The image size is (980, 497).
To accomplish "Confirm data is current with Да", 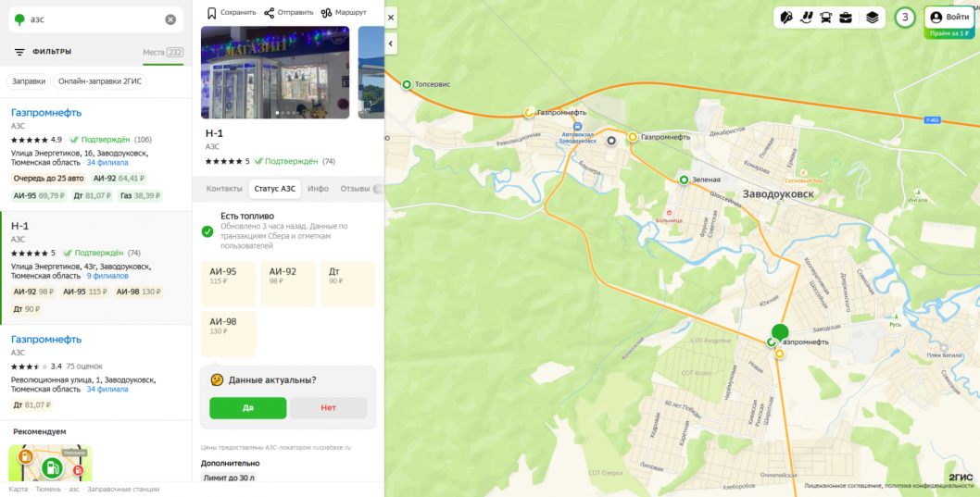I will 248,408.
